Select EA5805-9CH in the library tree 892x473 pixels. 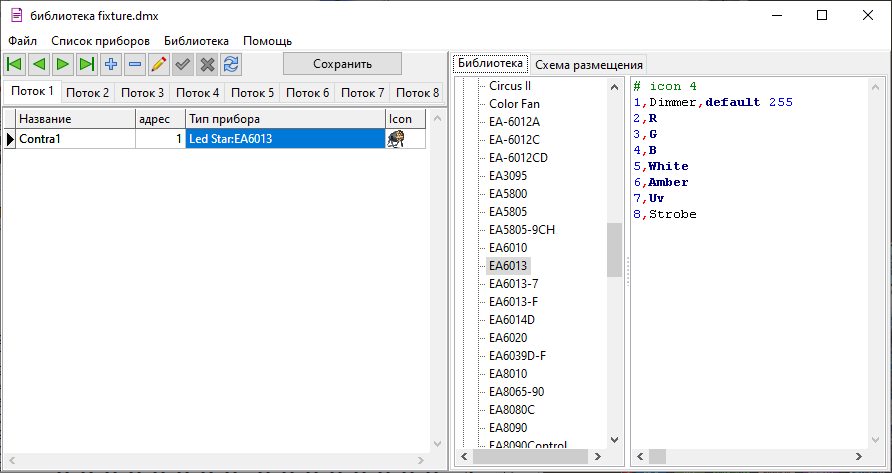click(522, 230)
